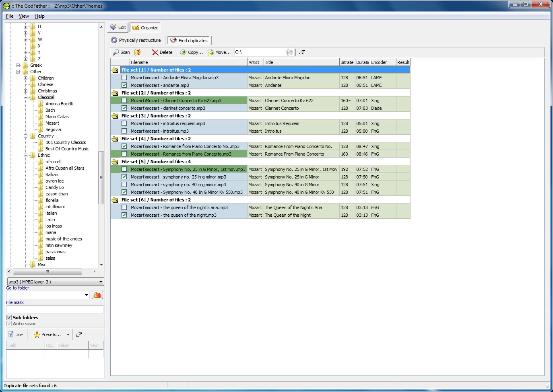Image resolution: width=553 pixels, height=392 pixels.
Task: Click the Go to folder red button
Action: tap(97, 295)
